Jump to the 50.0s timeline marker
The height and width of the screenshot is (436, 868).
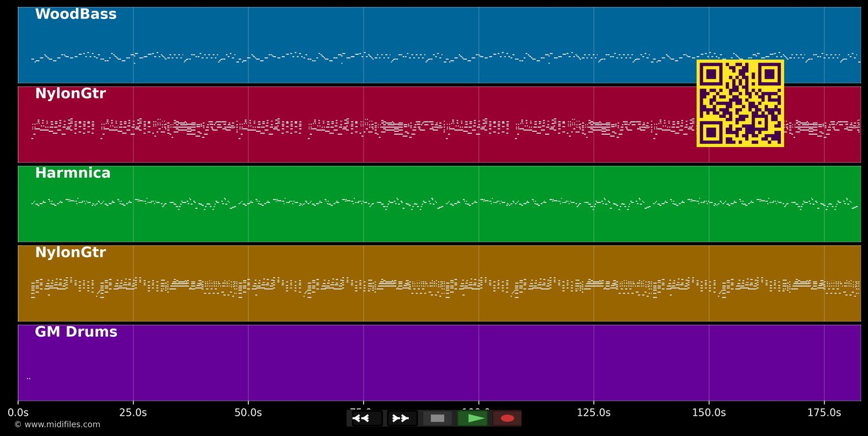coord(248,412)
